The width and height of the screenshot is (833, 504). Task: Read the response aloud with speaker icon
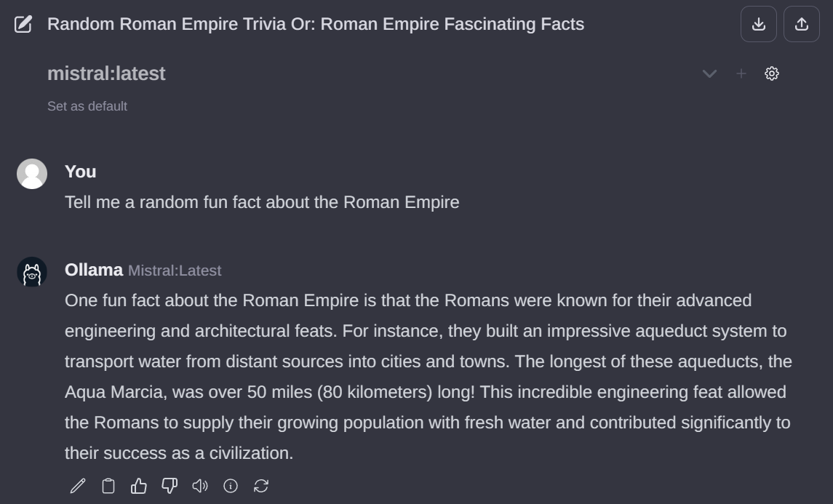coord(200,486)
